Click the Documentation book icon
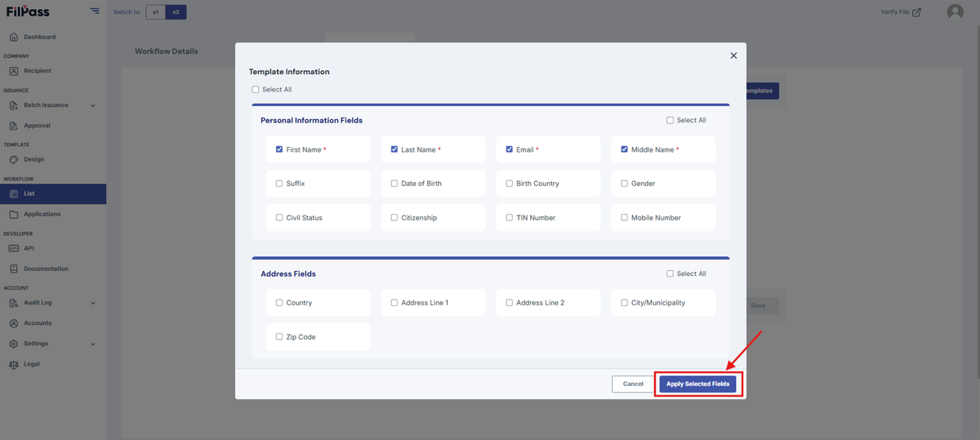Image resolution: width=980 pixels, height=440 pixels. pos(14,269)
